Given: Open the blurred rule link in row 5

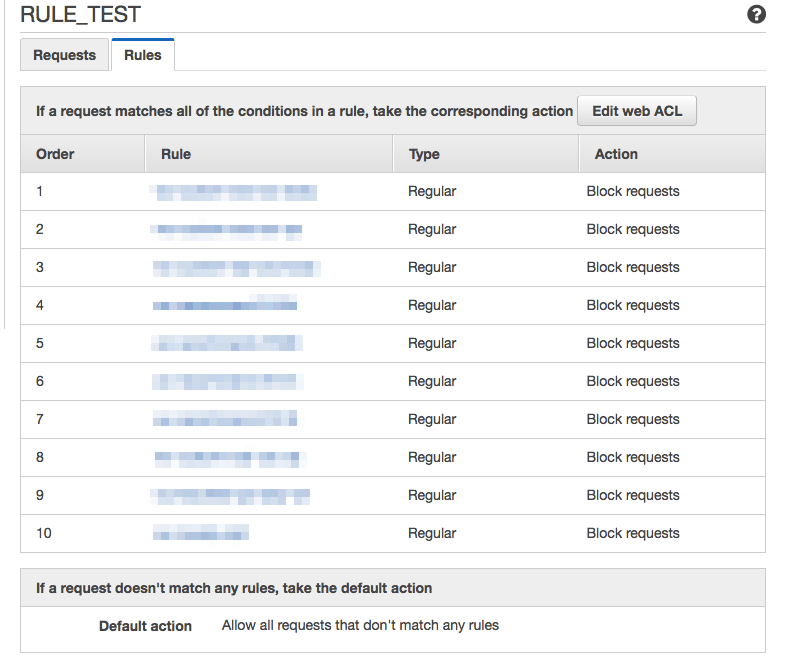Looking at the screenshot, I should pos(227,343).
